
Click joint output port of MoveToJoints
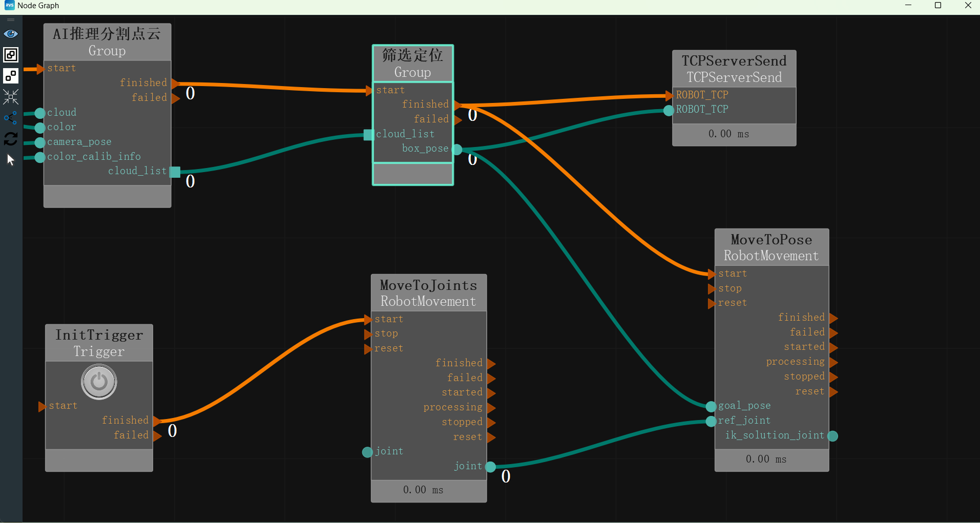tap(491, 467)
